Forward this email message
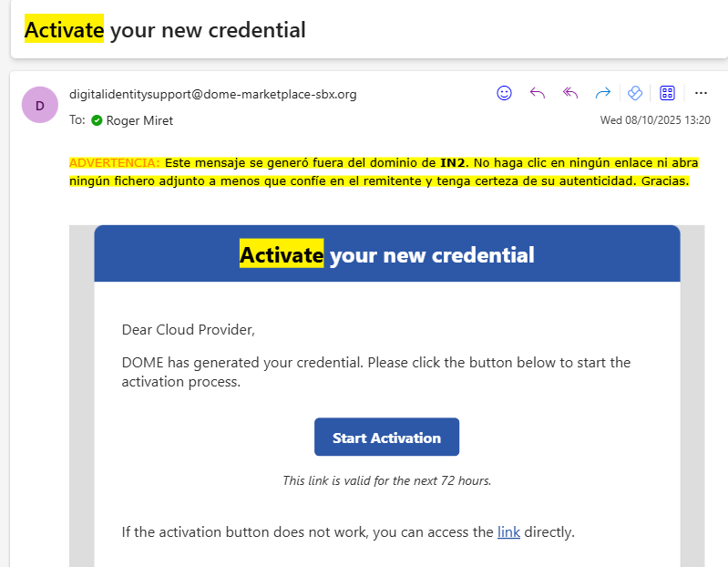The width and height of the screenshot is (728, 567). pos(602,93)
